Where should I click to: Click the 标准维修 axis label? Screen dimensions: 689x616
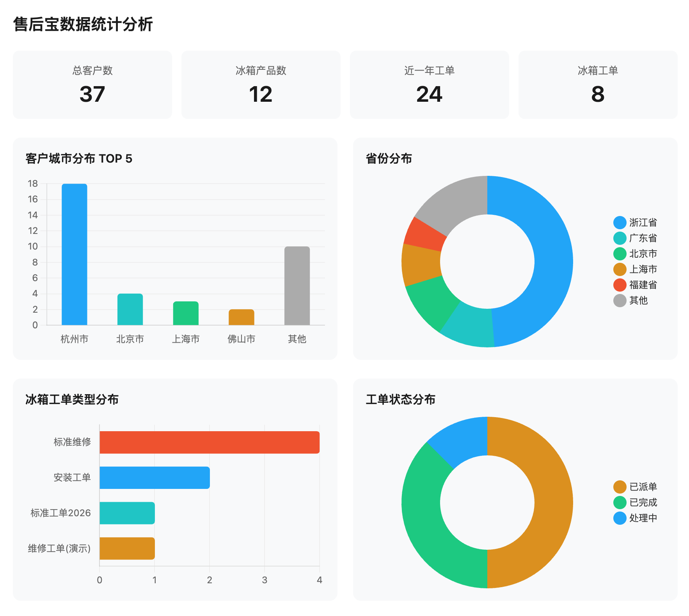coord(72,442)
